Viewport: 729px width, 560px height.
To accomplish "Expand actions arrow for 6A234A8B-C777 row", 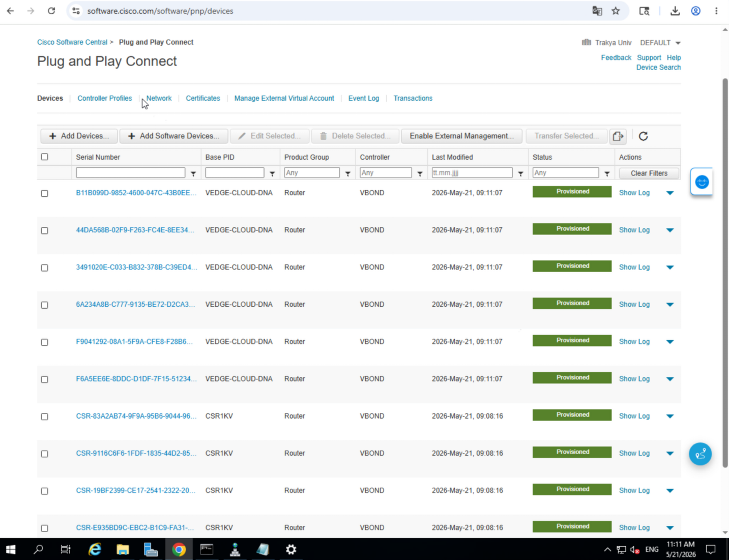I will pyautogui.click(x=670, y=305).
